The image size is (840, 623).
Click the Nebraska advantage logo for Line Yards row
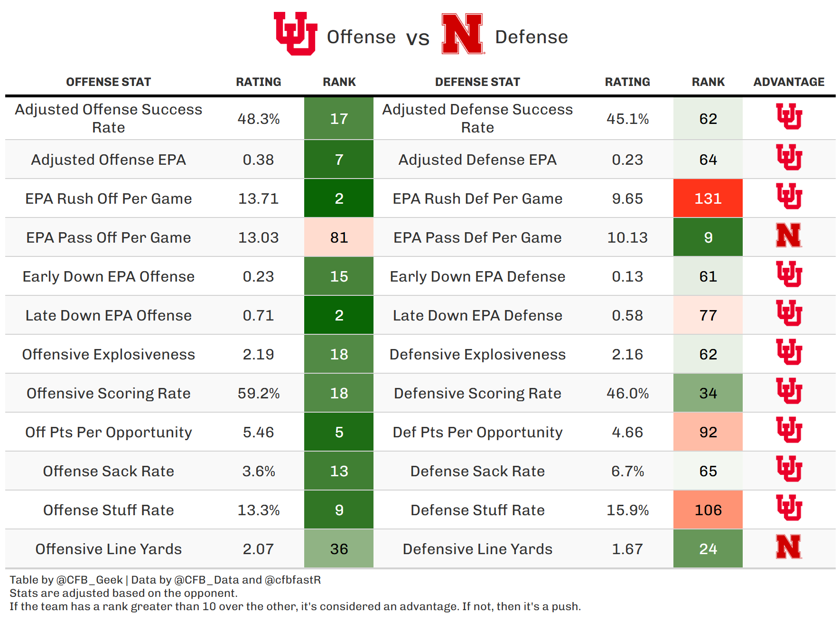789,547
